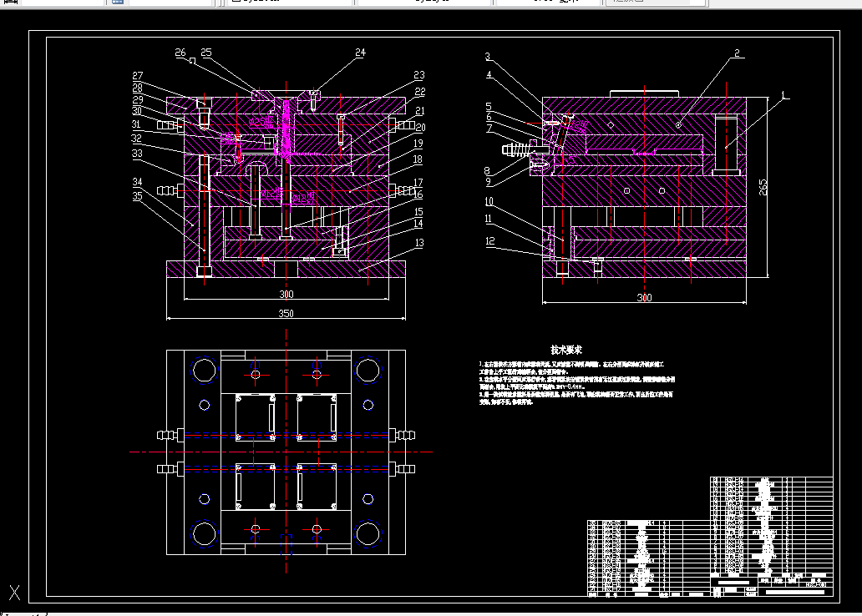Click part label 15
862x616 pixels.
coord(418,211)
